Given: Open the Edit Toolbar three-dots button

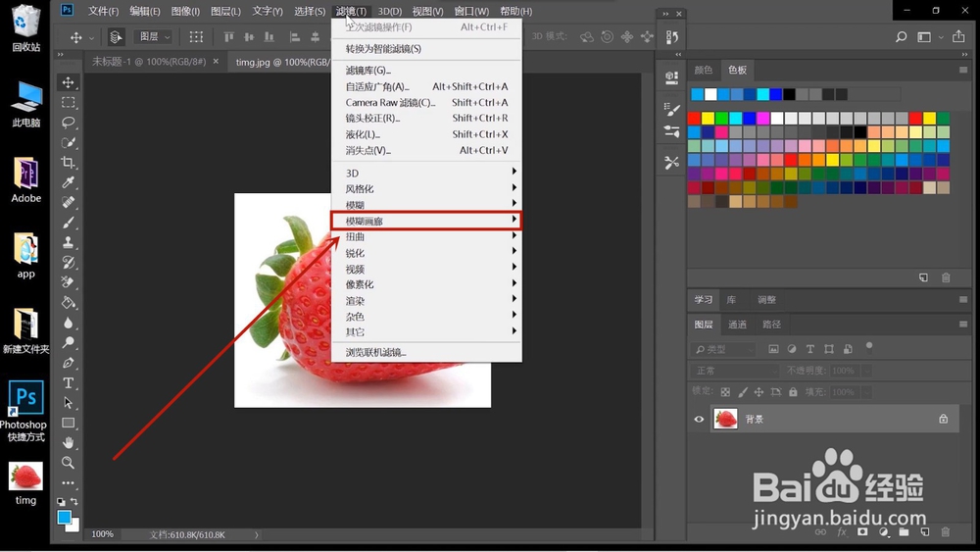Looking at the screenshot, I should coord(69,482).
